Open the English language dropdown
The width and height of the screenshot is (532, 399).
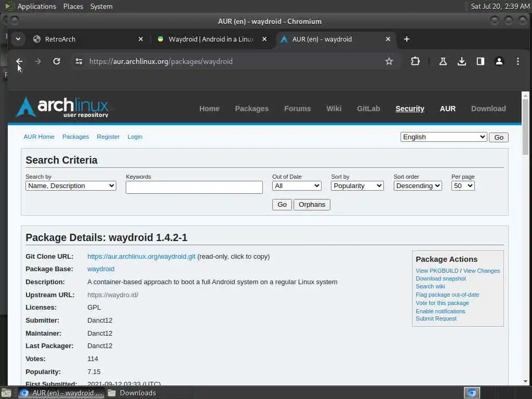[x=444, y=137]
